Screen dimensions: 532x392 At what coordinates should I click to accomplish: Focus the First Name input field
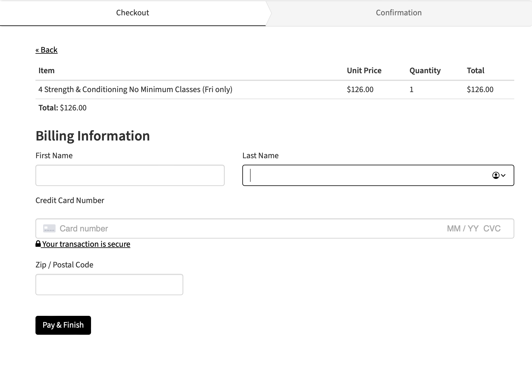pyautogui.click(x=130, y=175)
